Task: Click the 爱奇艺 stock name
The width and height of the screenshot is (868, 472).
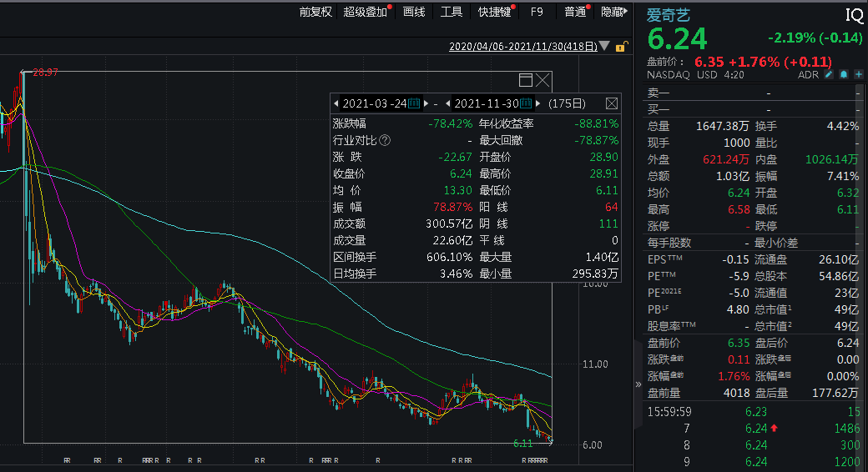Action: point(669,14)
